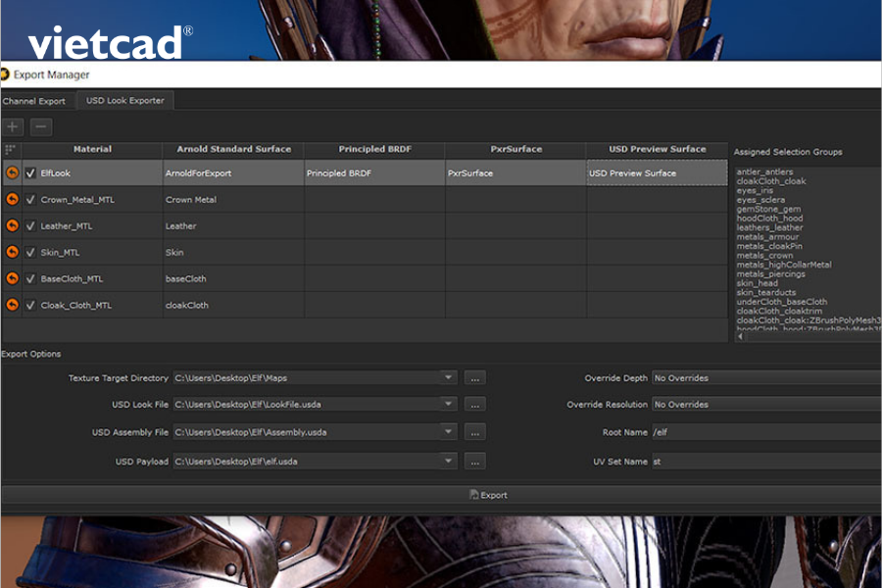Select skin_head selection group

(758, 283)
